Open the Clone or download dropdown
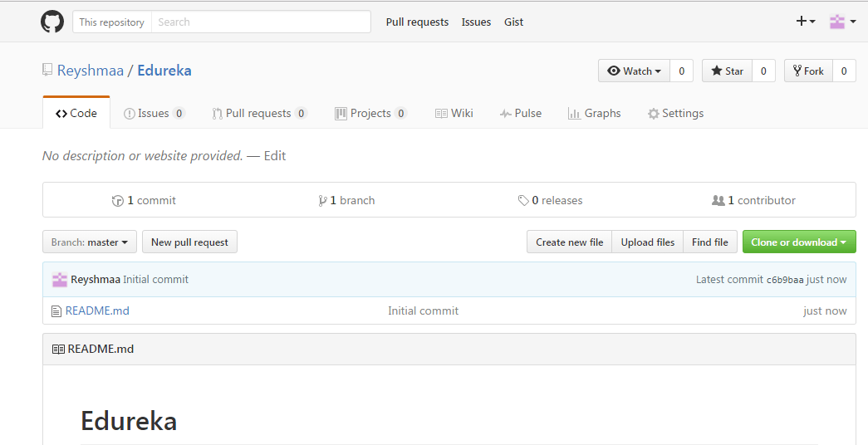This screenshot has width=868, height=445. [x=799, y=242]
